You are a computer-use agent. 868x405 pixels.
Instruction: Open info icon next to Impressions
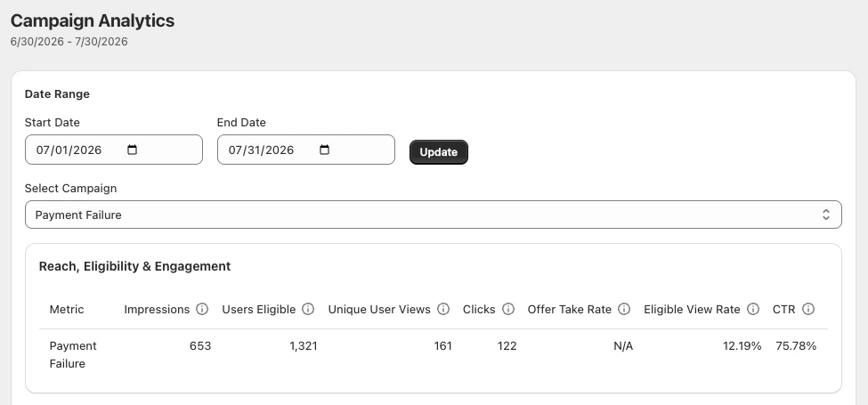(x=202, y=309)
